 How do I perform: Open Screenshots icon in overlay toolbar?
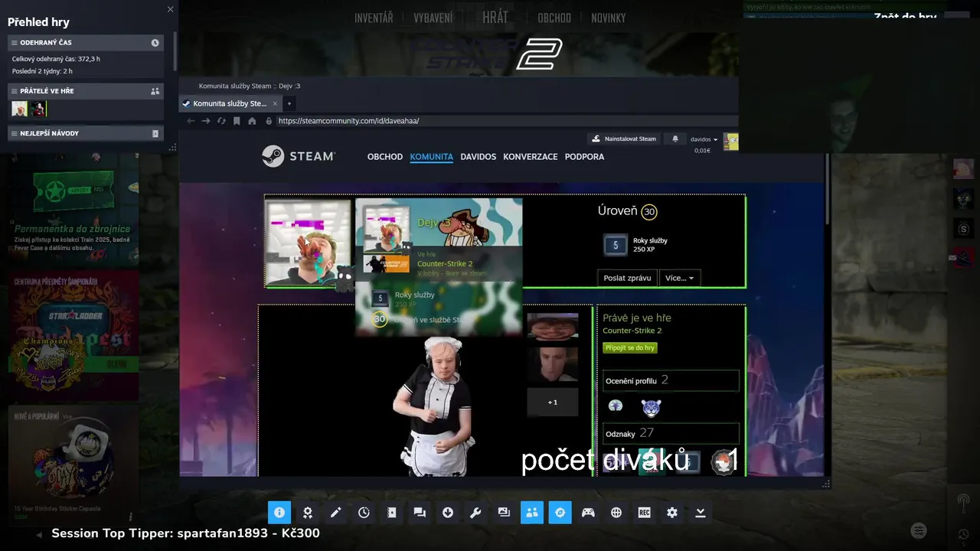[x=504, y=513]
